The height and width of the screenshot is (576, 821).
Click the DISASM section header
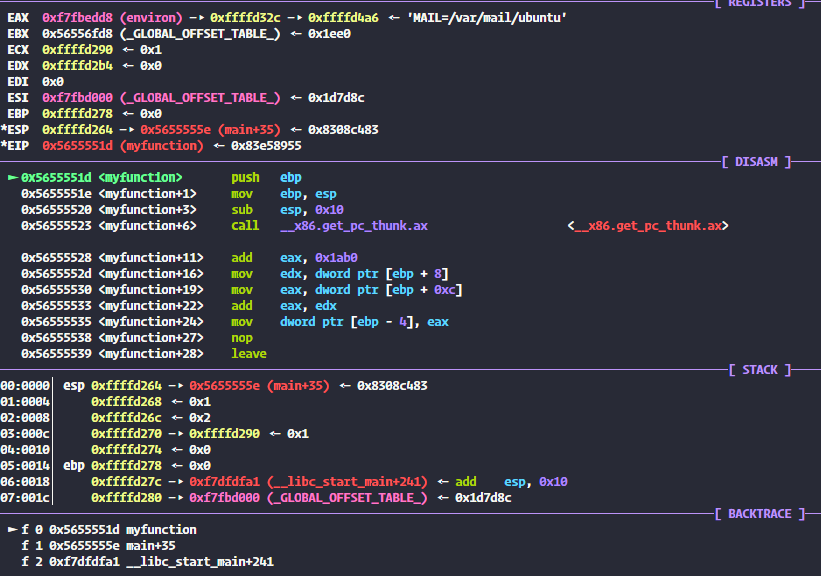[x=756, y=162]
